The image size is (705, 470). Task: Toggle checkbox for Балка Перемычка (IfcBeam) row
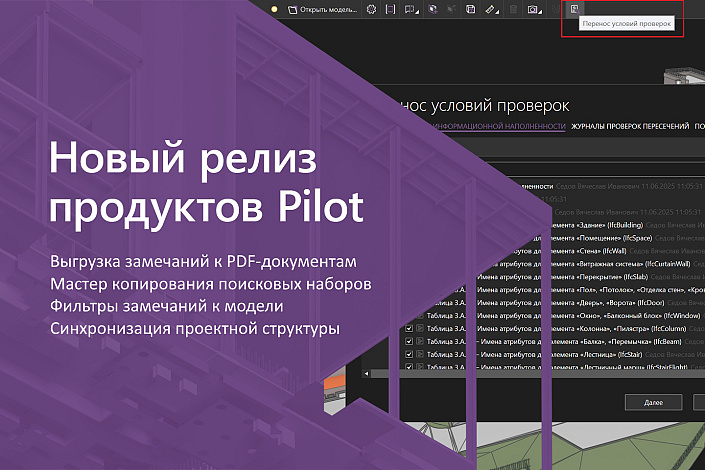408,340
